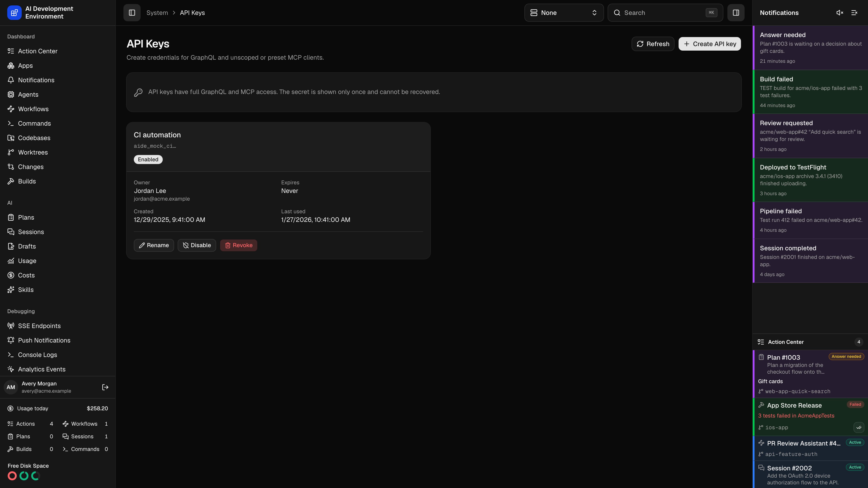Open Analytics Events page

pos(58,369)
